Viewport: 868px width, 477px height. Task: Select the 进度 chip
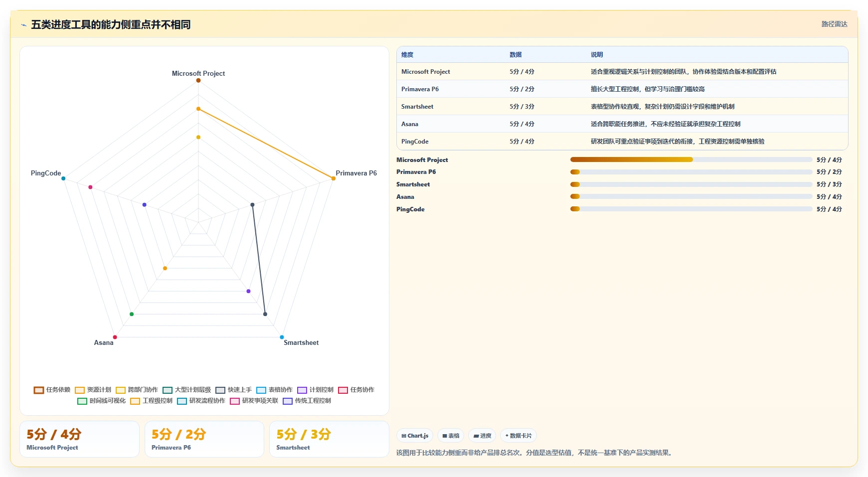(x=482, y=436)
